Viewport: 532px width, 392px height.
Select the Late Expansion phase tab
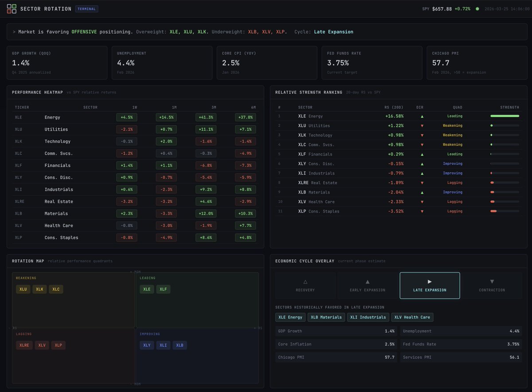pyautogui.click(x=430, y=286)
